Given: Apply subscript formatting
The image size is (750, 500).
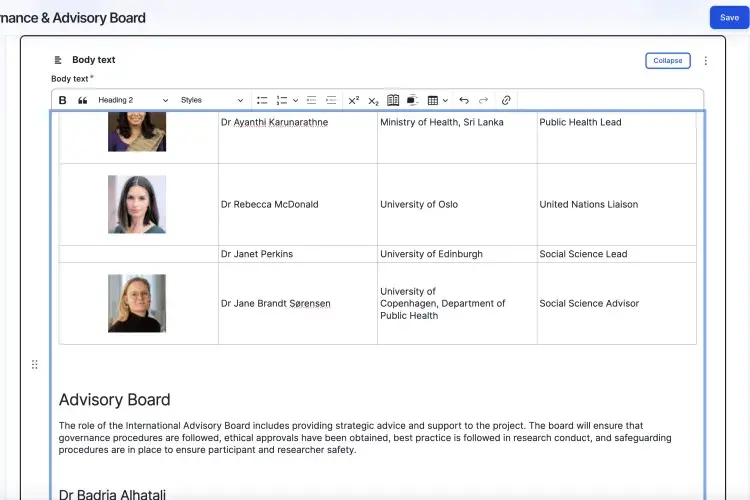Looking at the screenshot, I should (x=373, y=100).
